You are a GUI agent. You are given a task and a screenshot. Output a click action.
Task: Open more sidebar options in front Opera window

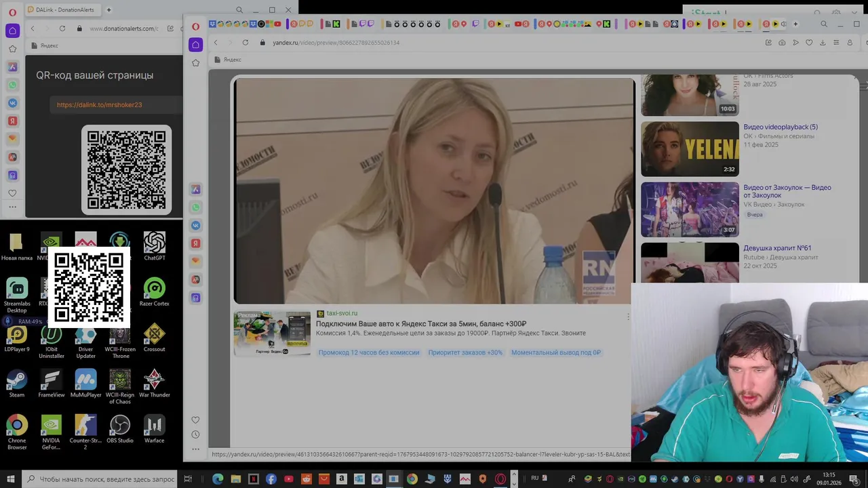coord(195,449)
